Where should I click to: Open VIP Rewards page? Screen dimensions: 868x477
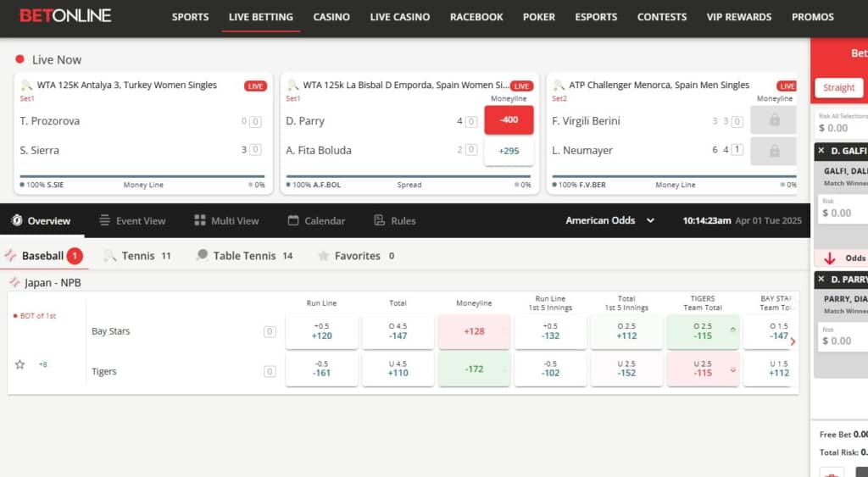click(x=739, y=17)
